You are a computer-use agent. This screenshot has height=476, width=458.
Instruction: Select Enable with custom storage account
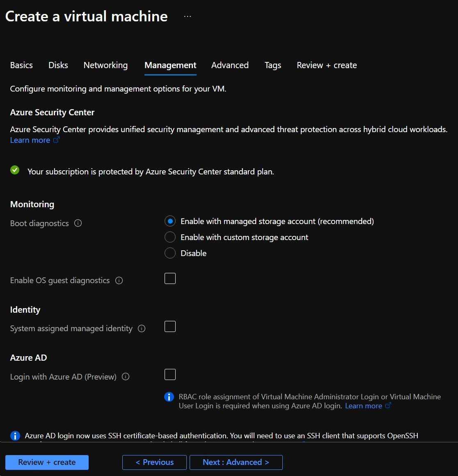(x=170, y=237)
